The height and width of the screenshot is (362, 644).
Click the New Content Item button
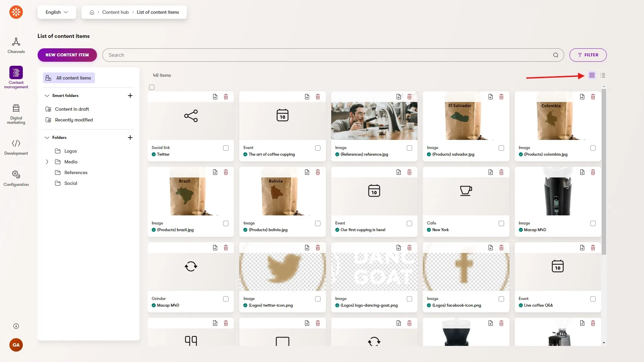pyautogui.click(x=67, y=55)
